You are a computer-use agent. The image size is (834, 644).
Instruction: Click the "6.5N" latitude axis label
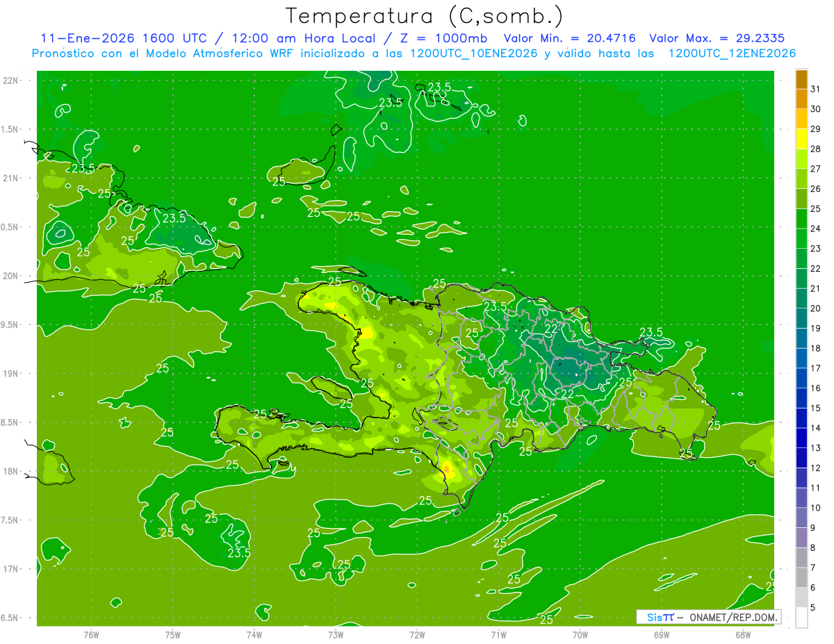10,618
